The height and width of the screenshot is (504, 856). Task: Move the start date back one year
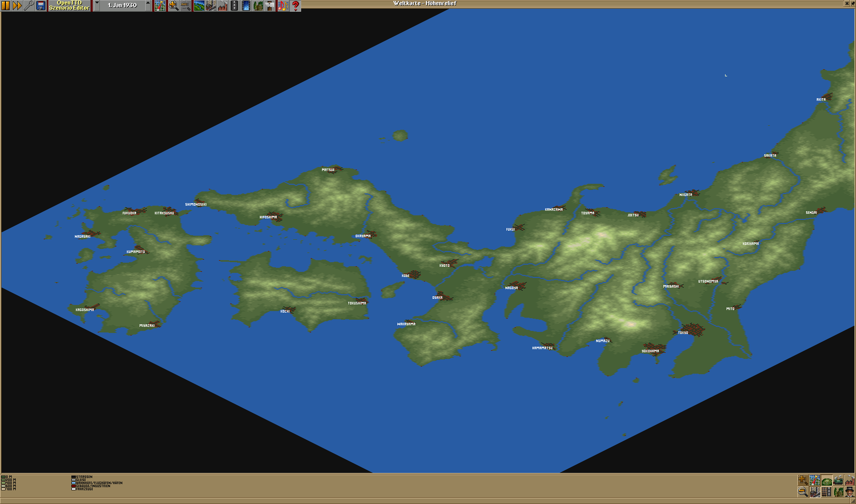tap(97, 6)
